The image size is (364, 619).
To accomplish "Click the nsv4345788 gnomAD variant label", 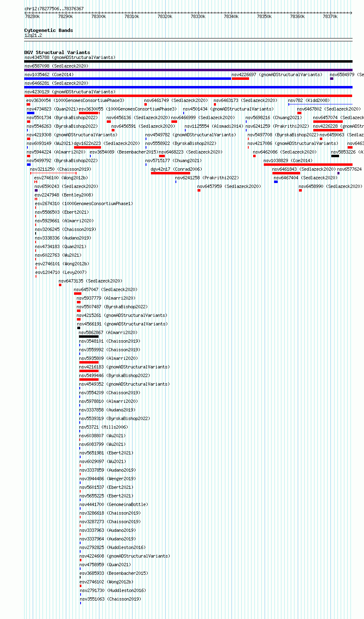I will pos(70,57).
